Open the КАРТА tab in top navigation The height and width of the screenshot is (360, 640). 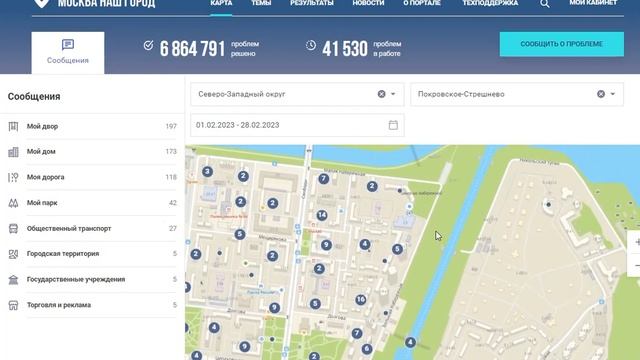pos(221,3)
